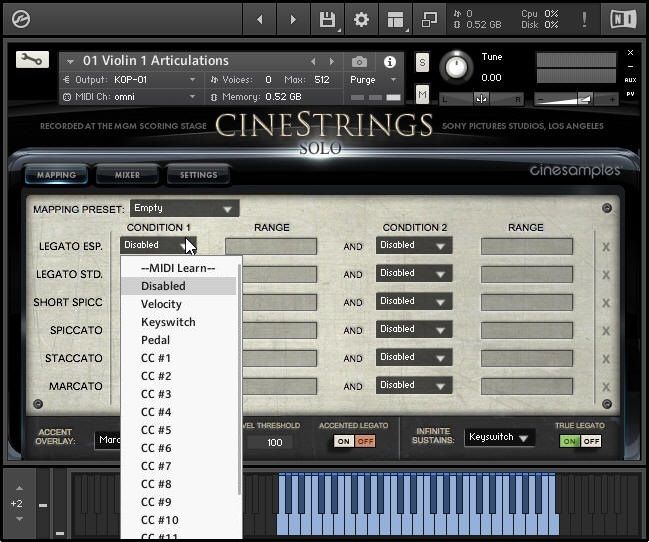Click the octave down arrow on keyboard
649x542 pixels.
tap(19, 518)
